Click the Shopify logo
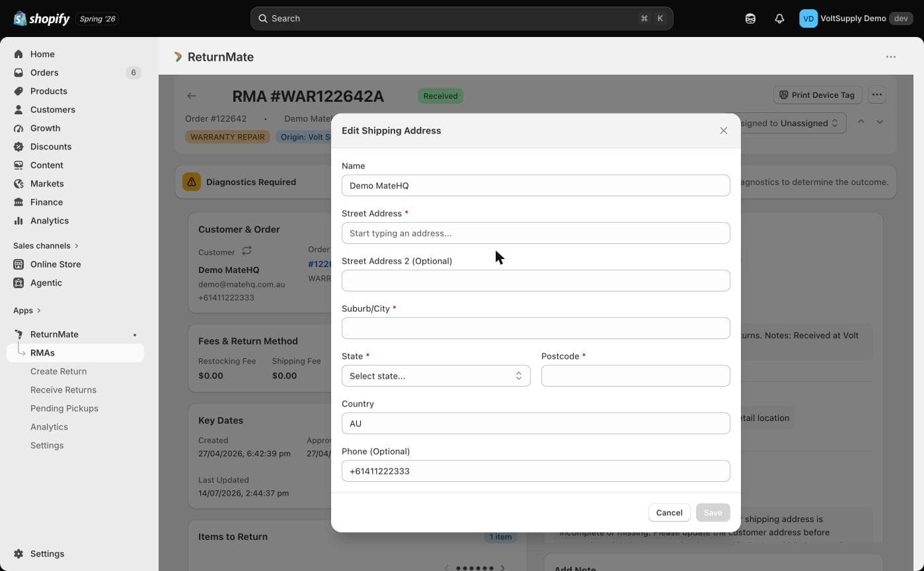Viewport: 924px width, 571px height. click(42, 19)
